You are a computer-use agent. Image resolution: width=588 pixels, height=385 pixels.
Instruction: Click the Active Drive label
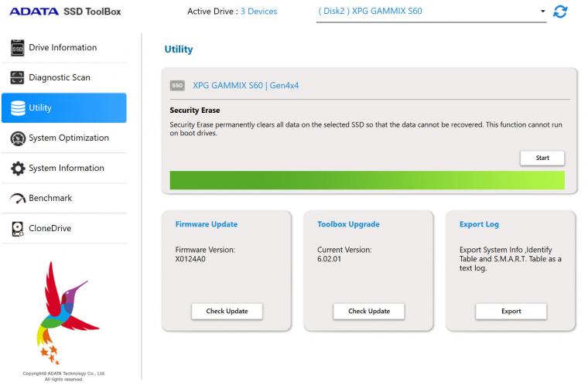click(213, 12)
